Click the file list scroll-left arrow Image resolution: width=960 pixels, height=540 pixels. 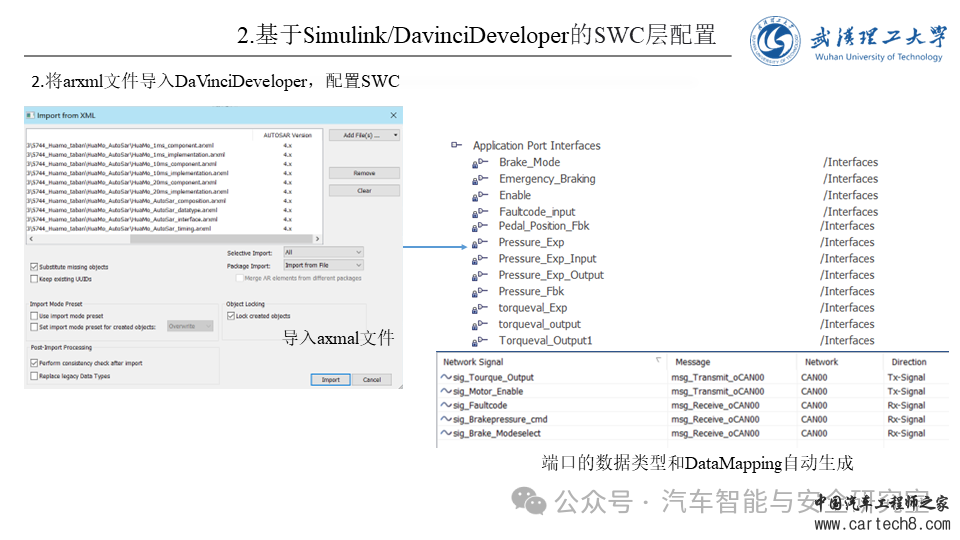pyautogui.click(x=31, y=239)
